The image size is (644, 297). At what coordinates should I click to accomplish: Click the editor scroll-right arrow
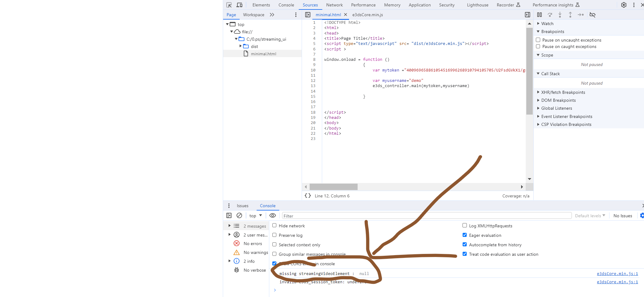[522, 187]
